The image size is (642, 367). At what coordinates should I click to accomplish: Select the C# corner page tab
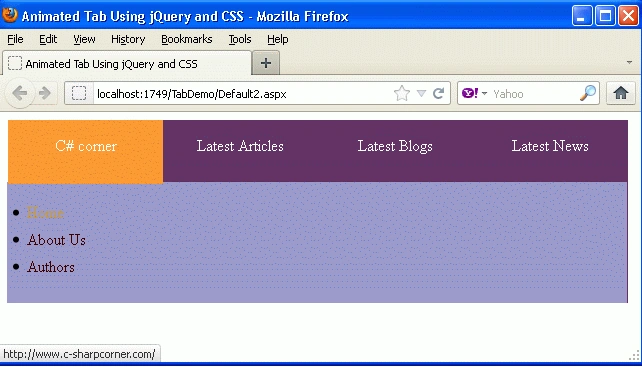pyautogui.click(x=86, y=152)
